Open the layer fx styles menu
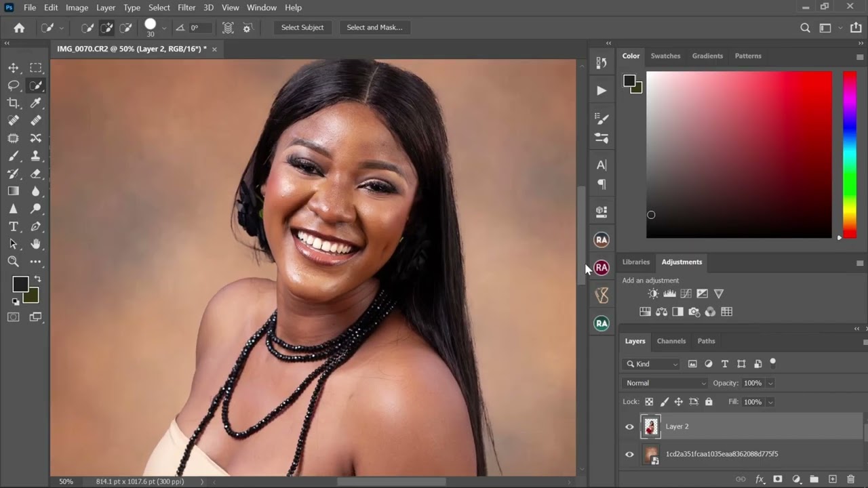Screen dimensions: 868x488 760,479
